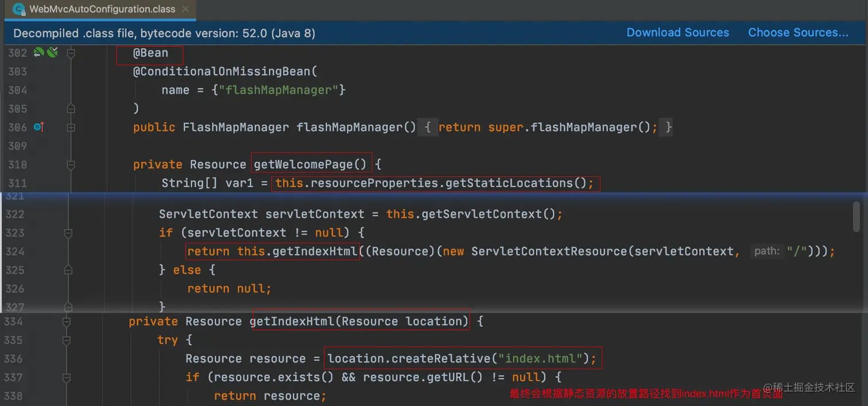Image resolution: width=868 pixels, height=406 pixels.
Task: Click the vertical scrollbar thumb in the editor
Action: (x=857, y=216)
